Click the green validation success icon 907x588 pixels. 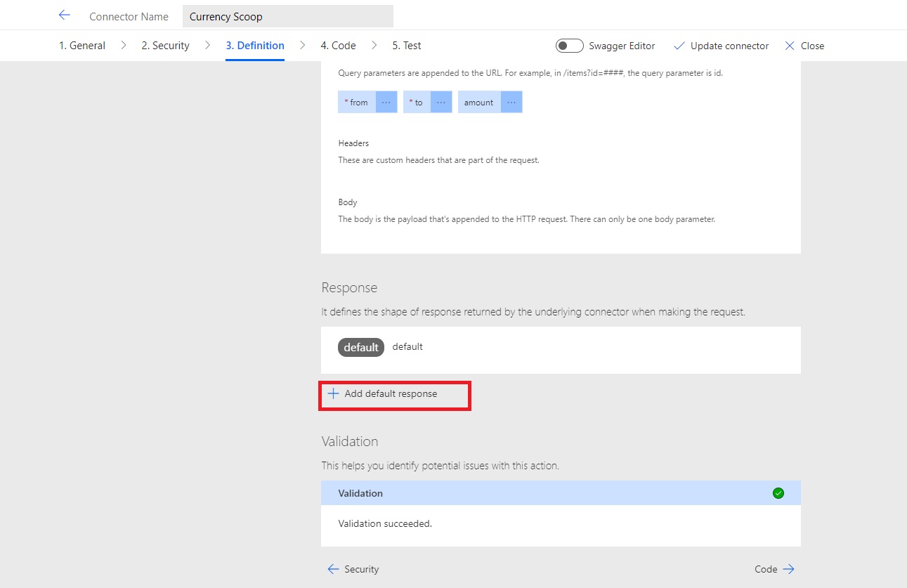pos(778,492)
